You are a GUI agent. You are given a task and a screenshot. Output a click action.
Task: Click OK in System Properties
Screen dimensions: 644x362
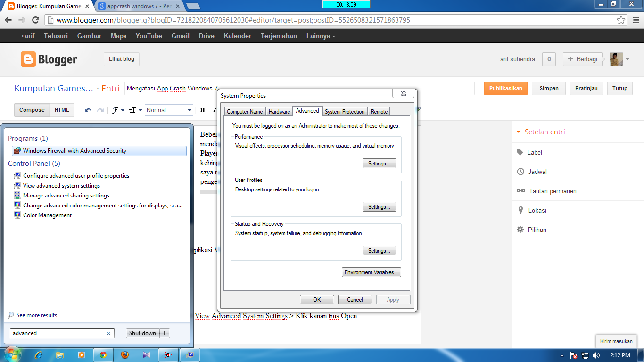tap(317, 300)
